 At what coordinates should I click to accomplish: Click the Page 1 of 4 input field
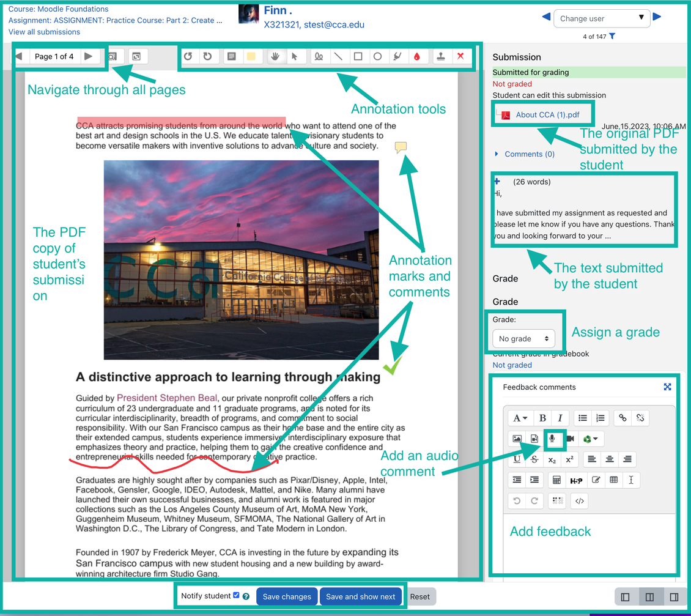[x=54, y=56]
